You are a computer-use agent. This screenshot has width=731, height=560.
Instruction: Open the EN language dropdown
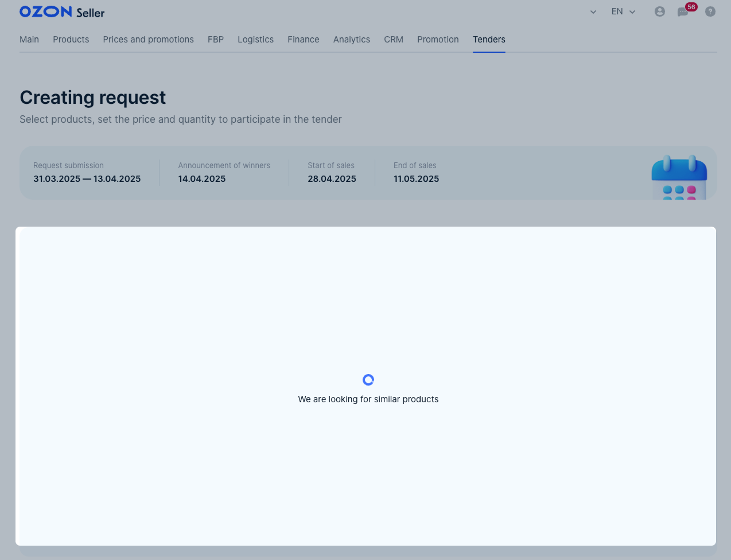623,11
